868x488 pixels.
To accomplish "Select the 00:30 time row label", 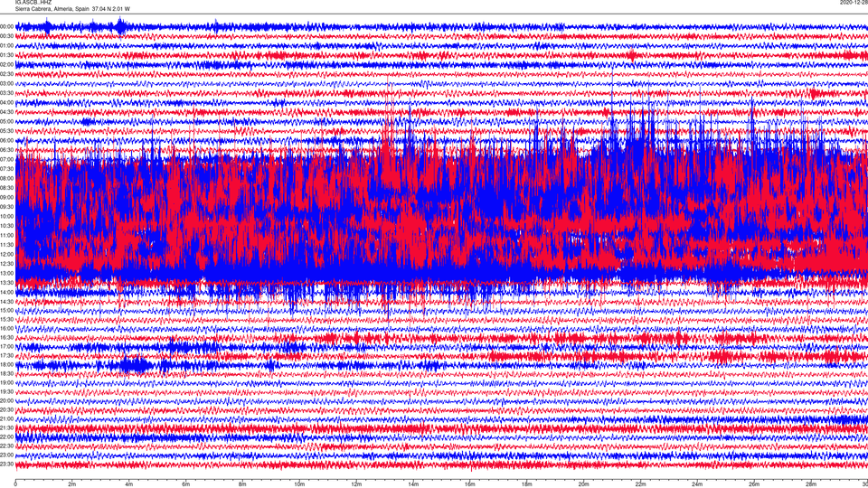I will (x=7, y=36).
